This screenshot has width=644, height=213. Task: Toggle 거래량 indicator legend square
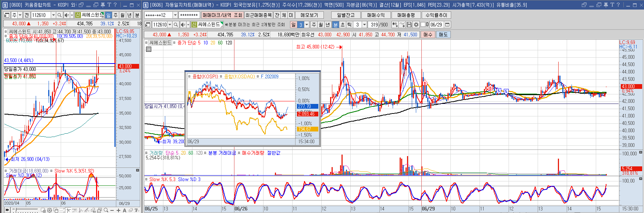point(146,153)
